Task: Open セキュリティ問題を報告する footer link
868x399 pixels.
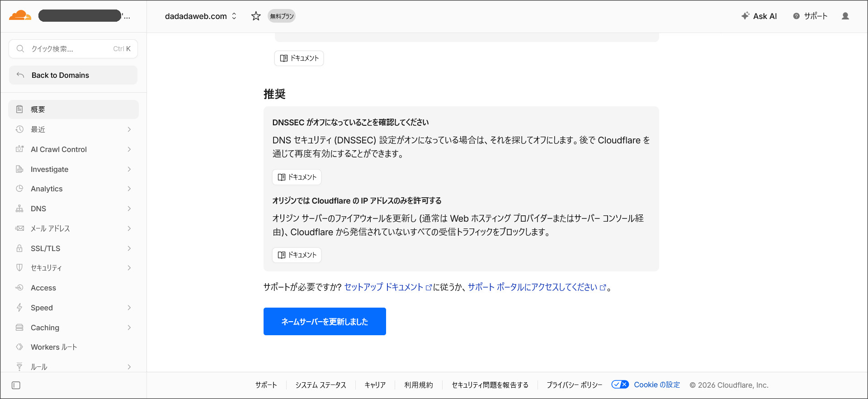Action: coord(490,385)
